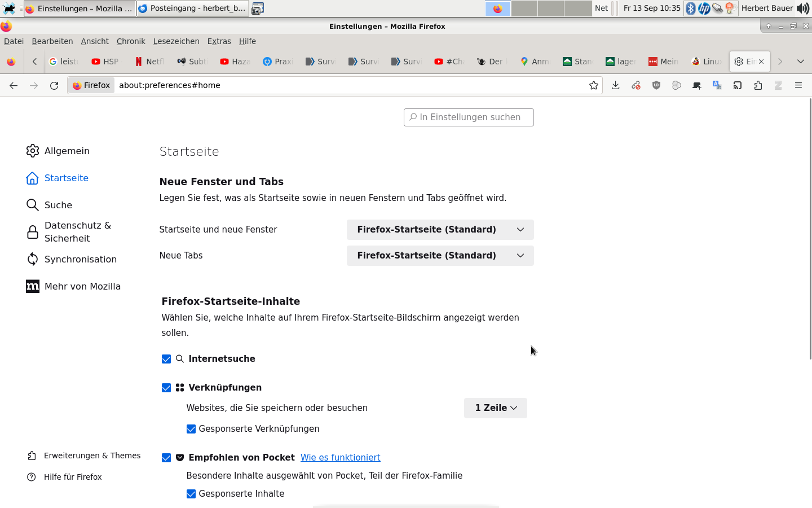The height and width of the screenshot is (508, 812).
Task: Open the Wie es funktioniert link
Action: [x=340, y=458]
